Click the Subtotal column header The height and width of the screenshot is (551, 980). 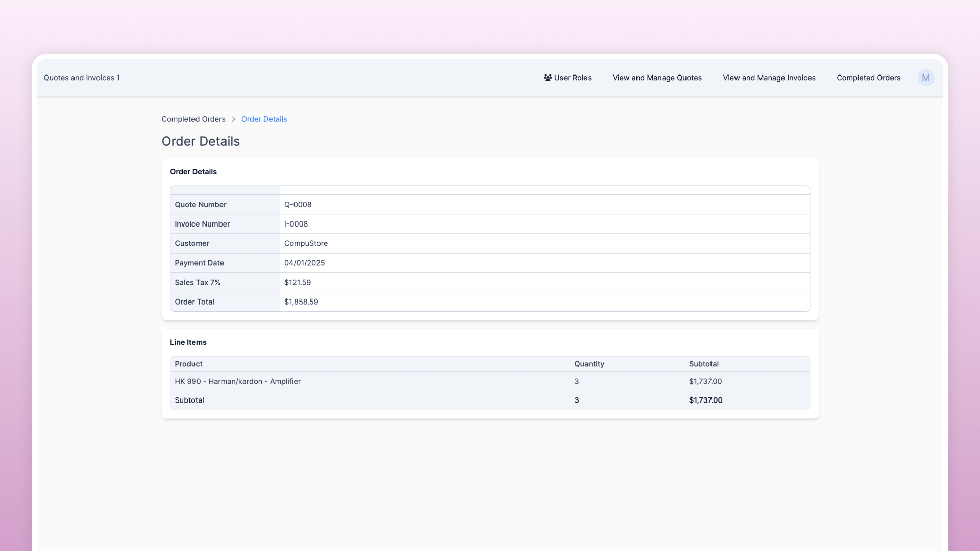pyautogui.click(x=703, y=364)
